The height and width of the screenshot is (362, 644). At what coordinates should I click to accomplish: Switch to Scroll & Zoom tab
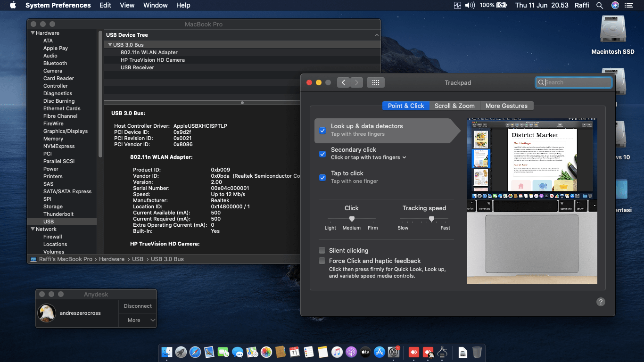click(x=454, y=106)
